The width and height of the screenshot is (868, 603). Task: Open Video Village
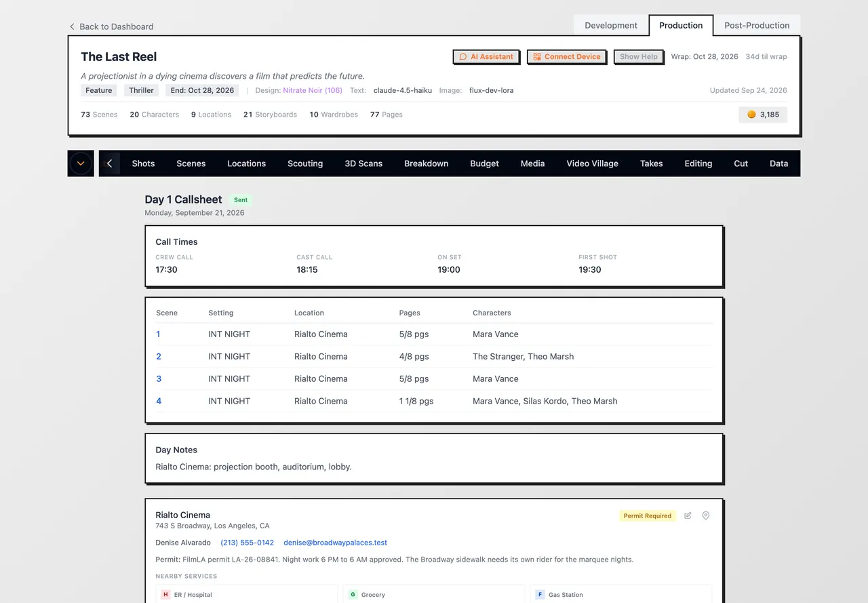pos(593,163)
